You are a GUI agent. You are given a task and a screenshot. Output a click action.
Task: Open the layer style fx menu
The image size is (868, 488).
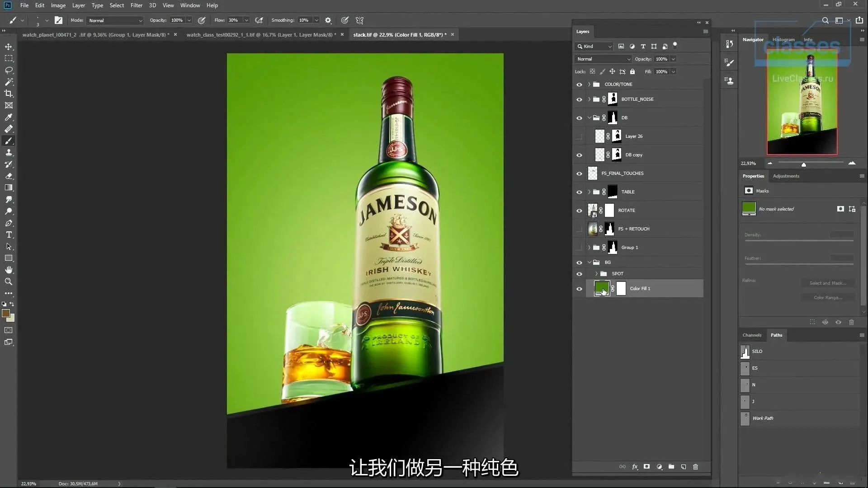(635, 467)
